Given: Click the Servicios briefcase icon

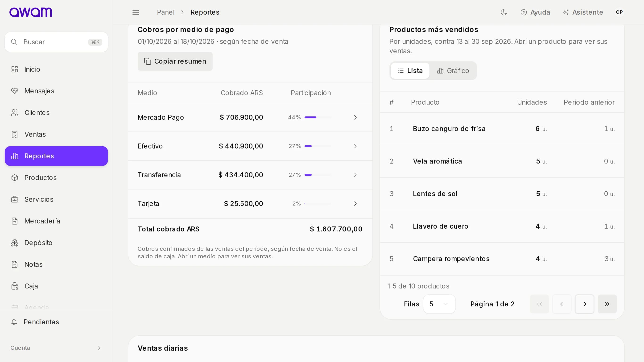Looking at the screenshot, I should click(x=15, y=199).
